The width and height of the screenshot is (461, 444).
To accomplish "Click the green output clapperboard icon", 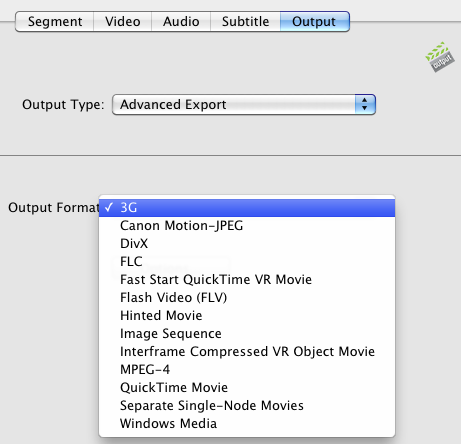I will [x=440, y=57].
